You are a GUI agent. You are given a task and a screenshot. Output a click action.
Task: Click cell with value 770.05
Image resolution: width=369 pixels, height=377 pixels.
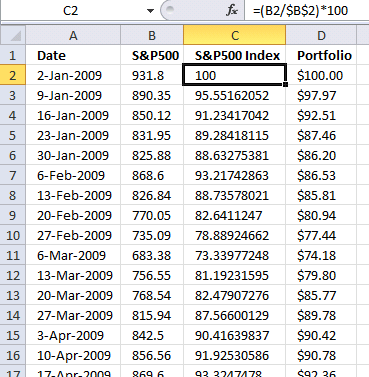(152, 215)
